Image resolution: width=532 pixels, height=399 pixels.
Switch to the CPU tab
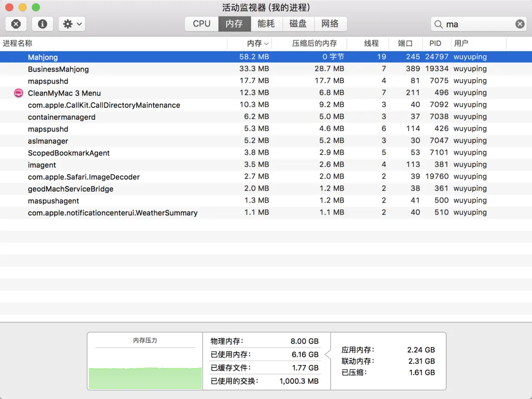click(x=202, y=24)
